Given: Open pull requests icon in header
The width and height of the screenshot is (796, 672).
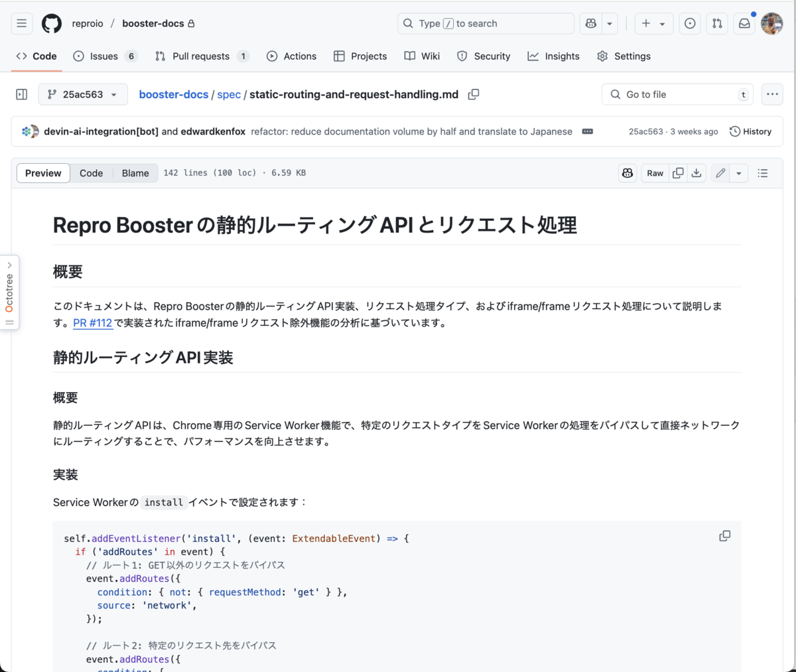Looking at the screenshot, I should [717, 23].
